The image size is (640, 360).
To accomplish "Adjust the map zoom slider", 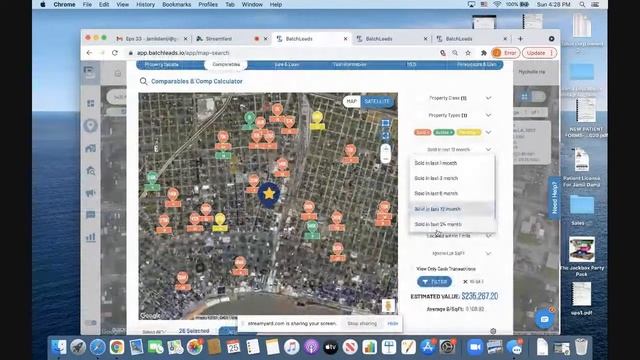I will tap(385, 153).
